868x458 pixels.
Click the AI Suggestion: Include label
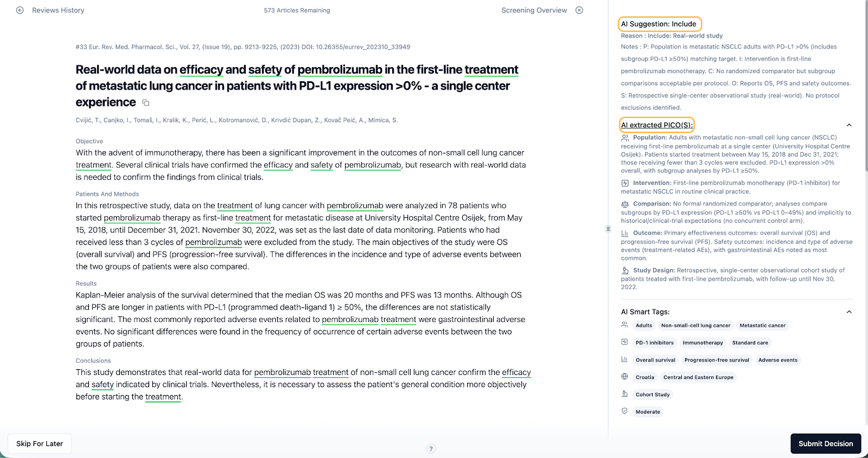pyautogui.click(x=659, y=24)
